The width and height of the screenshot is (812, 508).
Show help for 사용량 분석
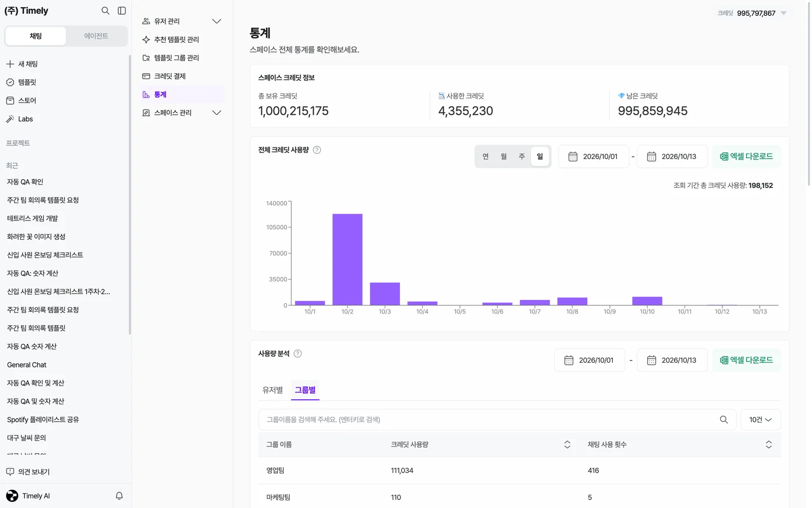(298, 354)
